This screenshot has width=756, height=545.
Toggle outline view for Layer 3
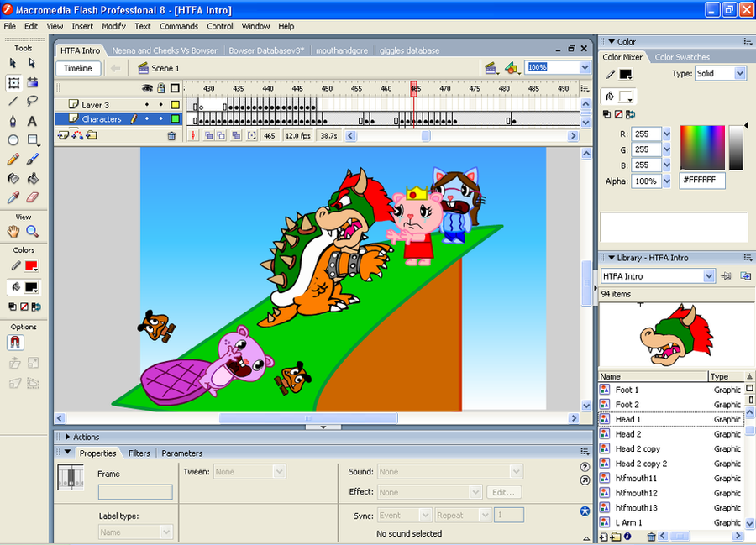click(176, 105)
